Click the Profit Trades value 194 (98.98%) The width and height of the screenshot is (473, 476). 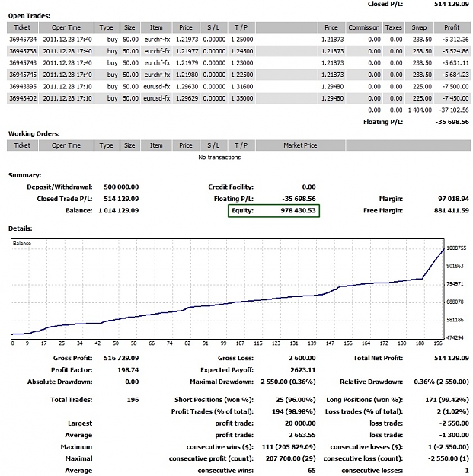293,411
